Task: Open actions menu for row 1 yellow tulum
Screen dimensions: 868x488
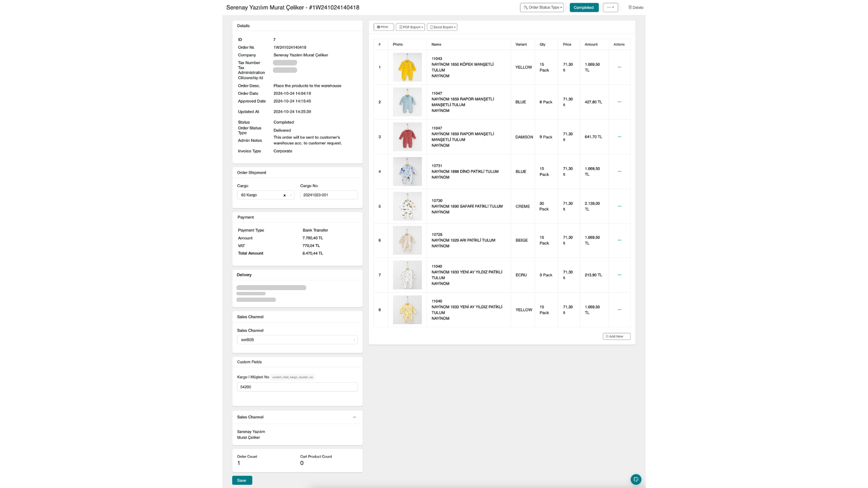Action: click(619, 67)
